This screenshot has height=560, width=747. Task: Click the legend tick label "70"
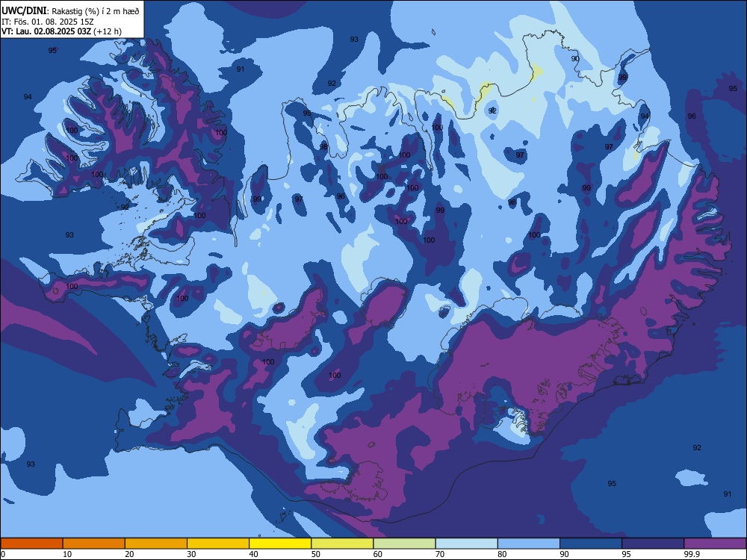[x=440, y=554]
